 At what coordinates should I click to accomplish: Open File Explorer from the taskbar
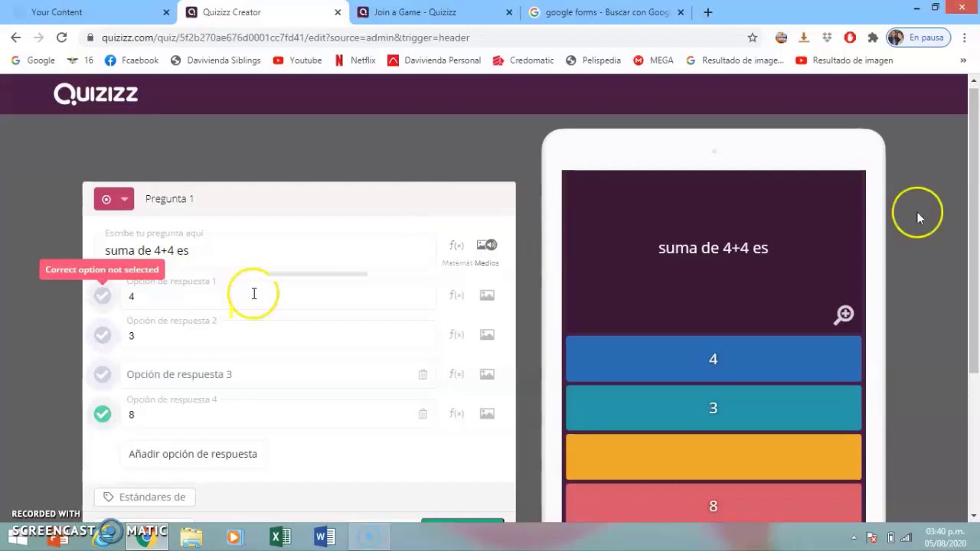[x=191, y=537]
